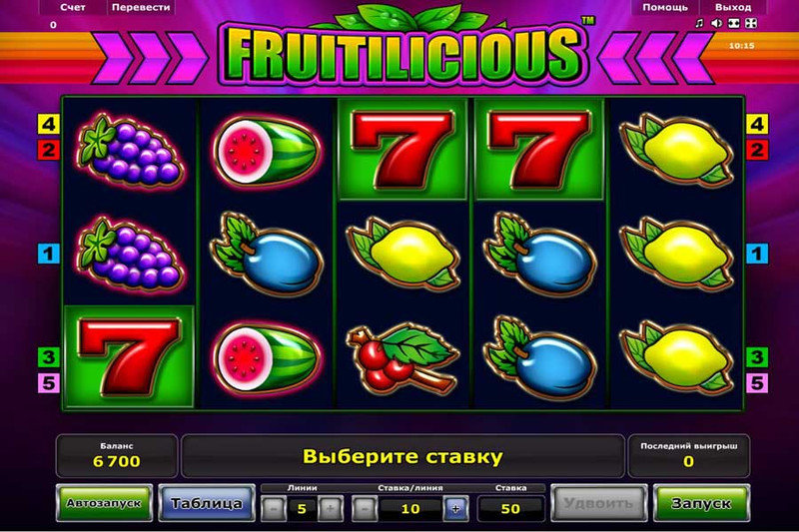Viewport: 799px width, 532px height.
Task: Decrease bet per line with minus
Action: 365,508
